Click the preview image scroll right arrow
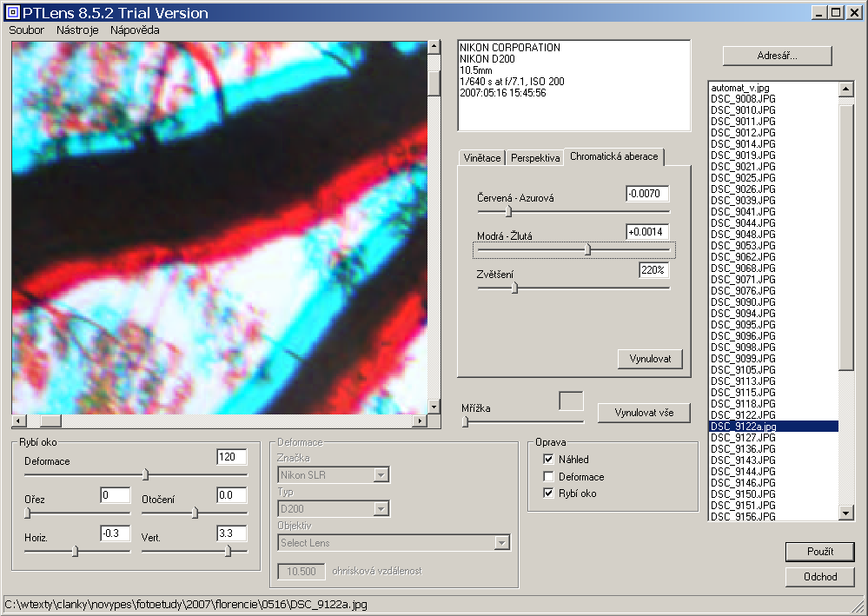868x616 pixels. [420, 421]
